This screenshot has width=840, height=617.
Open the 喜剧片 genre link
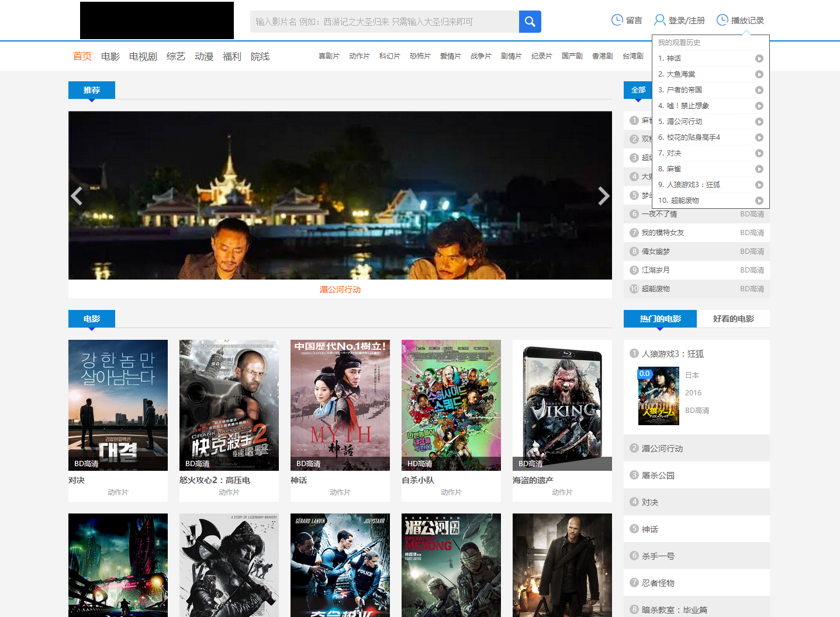pos(329,56)
